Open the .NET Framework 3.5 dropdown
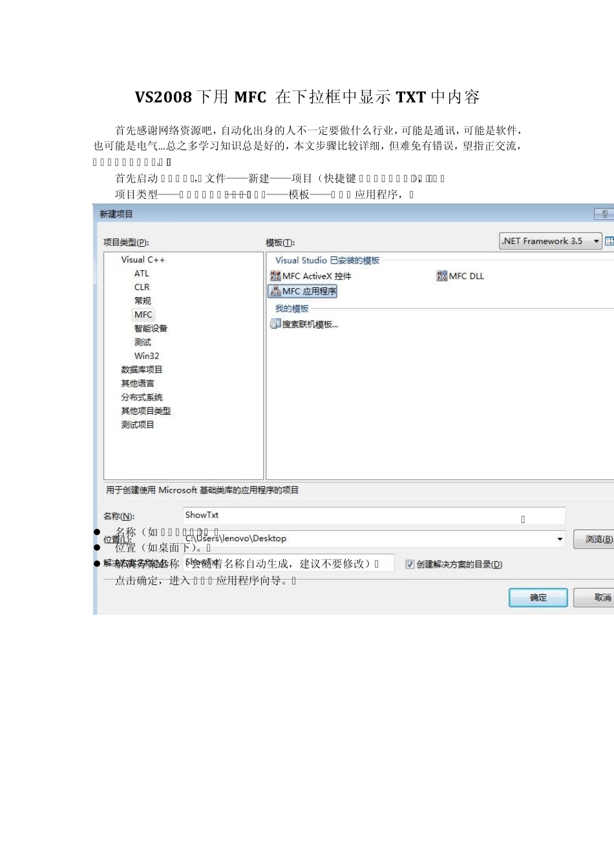The width and height of the screenshot is (614, 868). 551,241
